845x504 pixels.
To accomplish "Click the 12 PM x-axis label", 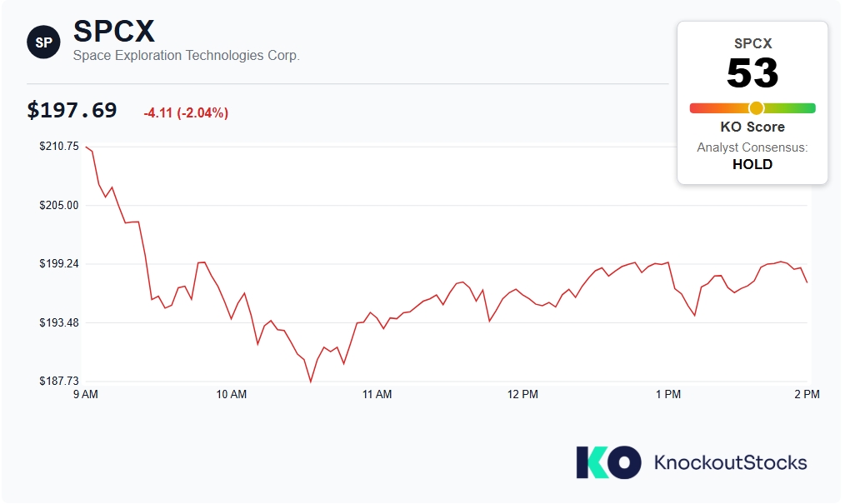I will tap(522, 394).
